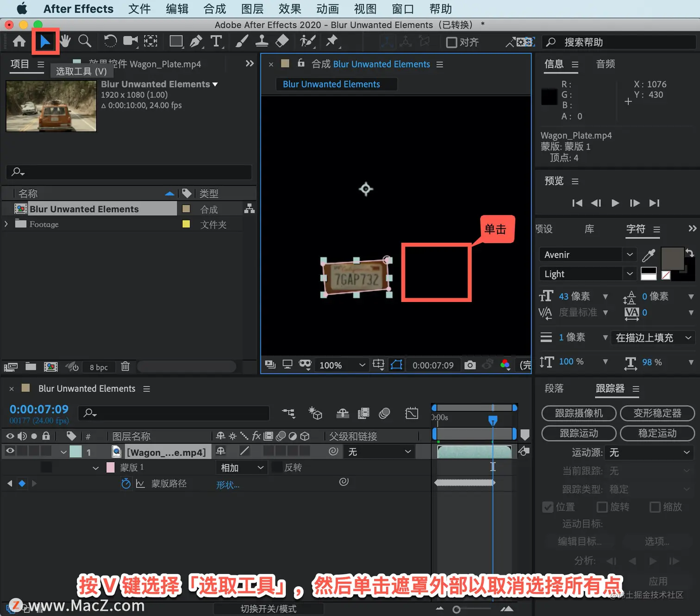
Task: Click the fill color swatch in Character panel
Action: pyautogui.click(x=672, y=259)
